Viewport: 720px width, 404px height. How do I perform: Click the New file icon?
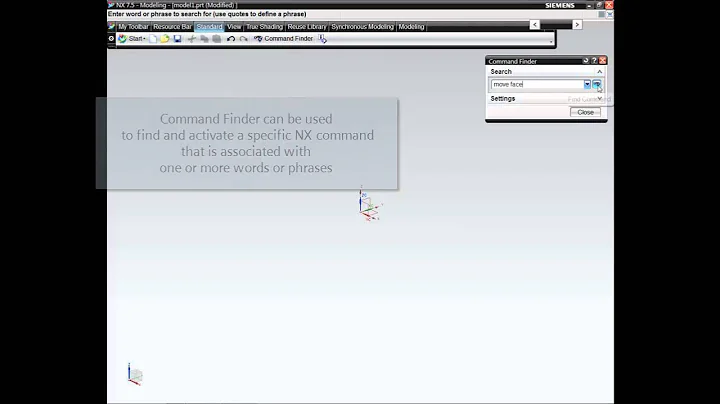(x=153, y=39)
